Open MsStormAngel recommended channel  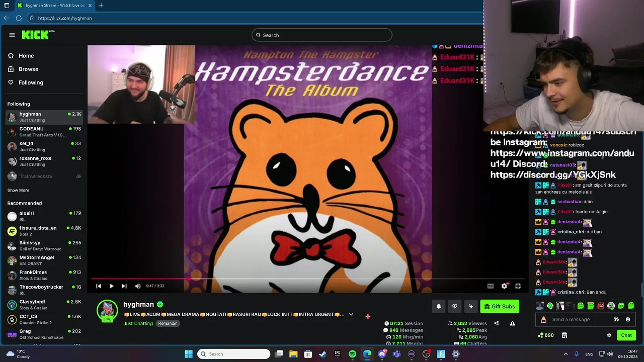tap(44, 260)
